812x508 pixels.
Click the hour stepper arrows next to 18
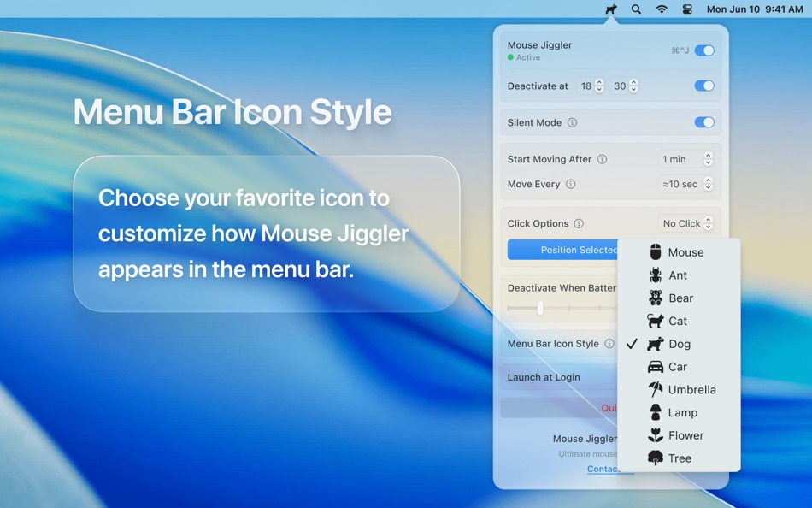(599, 86)
